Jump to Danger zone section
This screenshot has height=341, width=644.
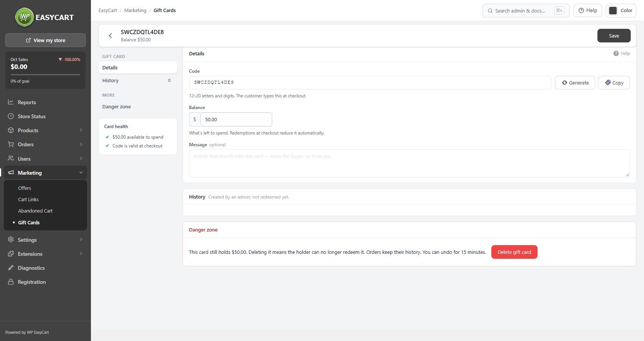coord(138,107)
